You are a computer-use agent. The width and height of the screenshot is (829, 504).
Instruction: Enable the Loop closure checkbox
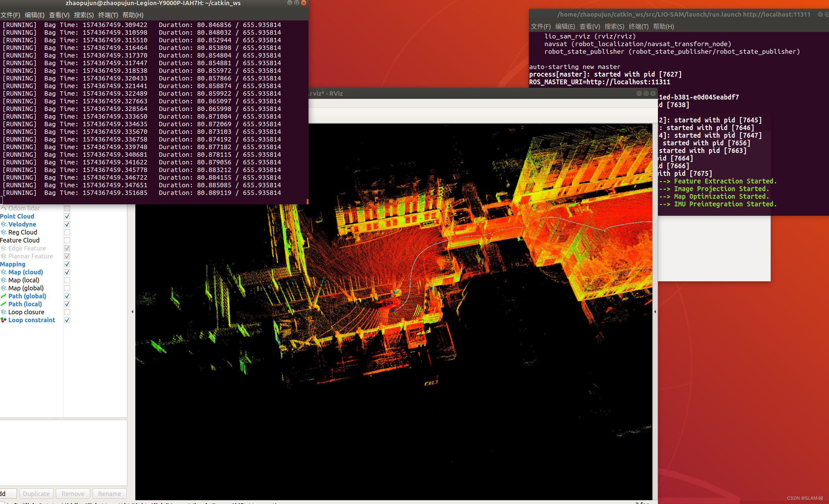click(x=67, y=312)
